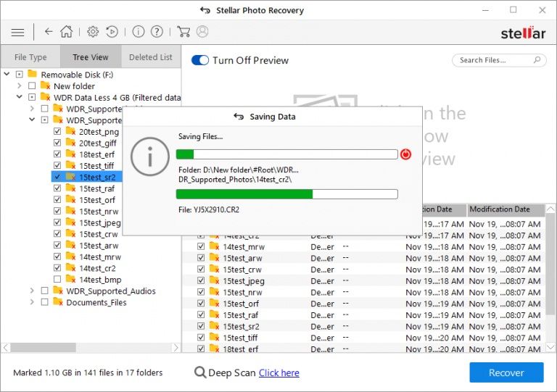Viewport: 557px width, 392px height.
Task: Expand the New folder node
Action: point(19,86)
